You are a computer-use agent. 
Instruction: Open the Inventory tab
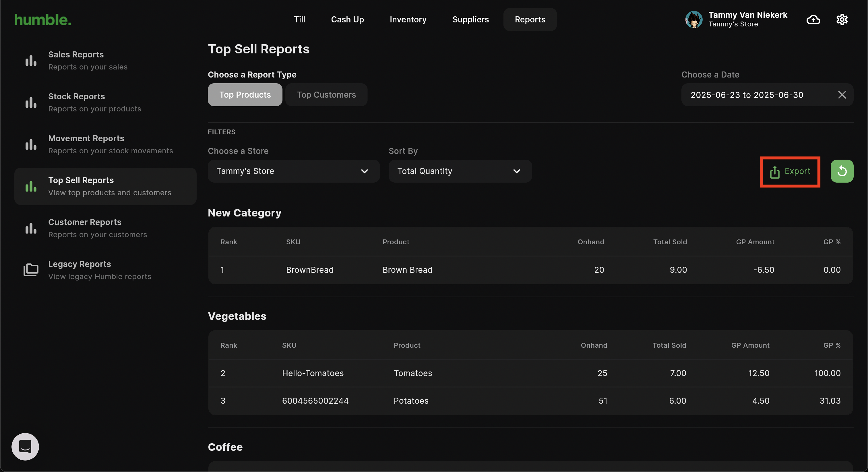(408, 20)
